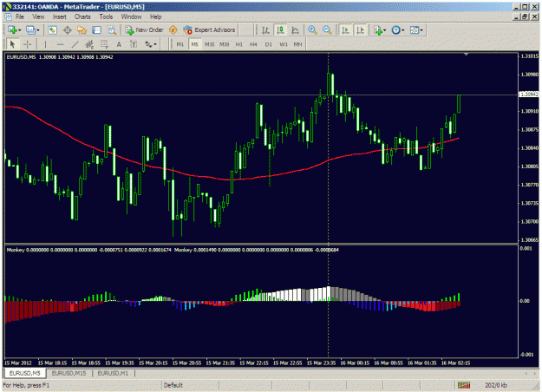This screenshot has height=392, width=542.
Task: Switch timeframe to H4
Action: click(x=253, y=44)
